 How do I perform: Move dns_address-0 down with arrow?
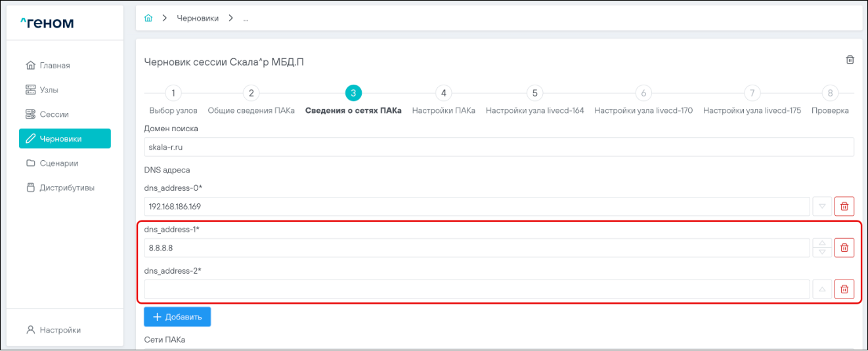821,207
